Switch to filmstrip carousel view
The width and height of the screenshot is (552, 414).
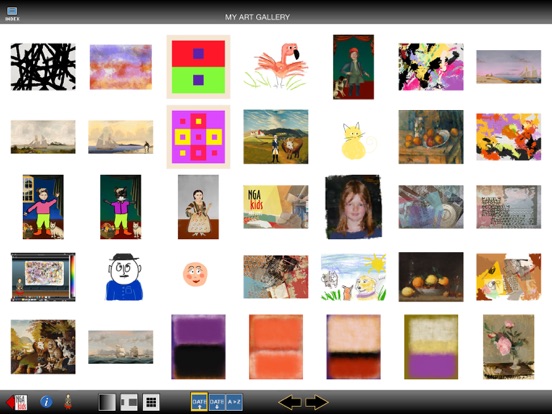point(129,402)
